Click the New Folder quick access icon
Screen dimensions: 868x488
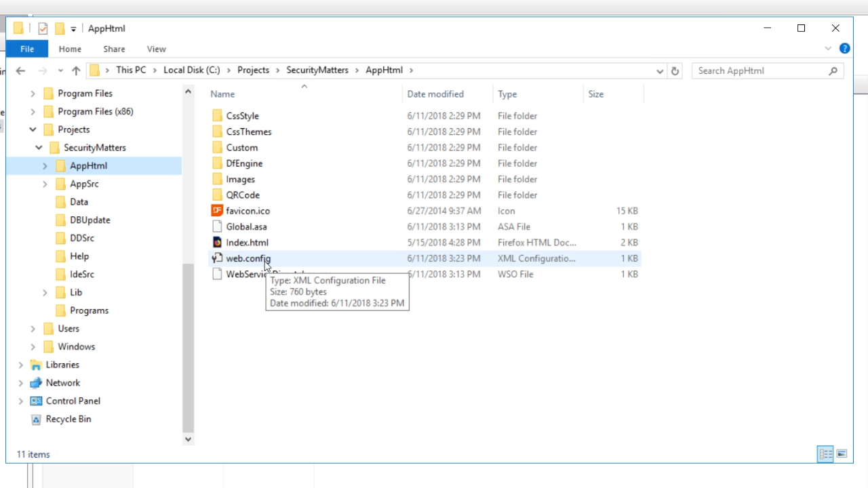(x=60, y=28)
